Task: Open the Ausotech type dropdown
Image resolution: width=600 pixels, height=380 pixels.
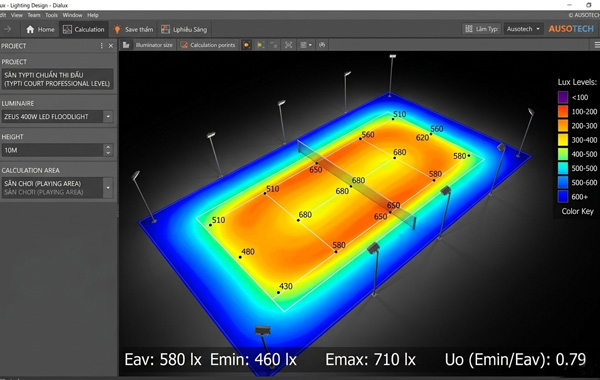Action: [x=523, y=29]
